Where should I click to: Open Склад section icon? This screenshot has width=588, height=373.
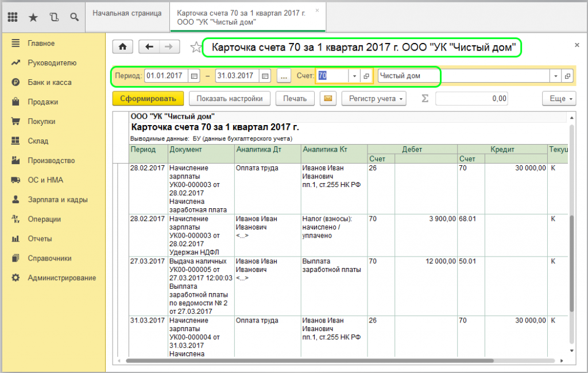click(x=16, y=141)
